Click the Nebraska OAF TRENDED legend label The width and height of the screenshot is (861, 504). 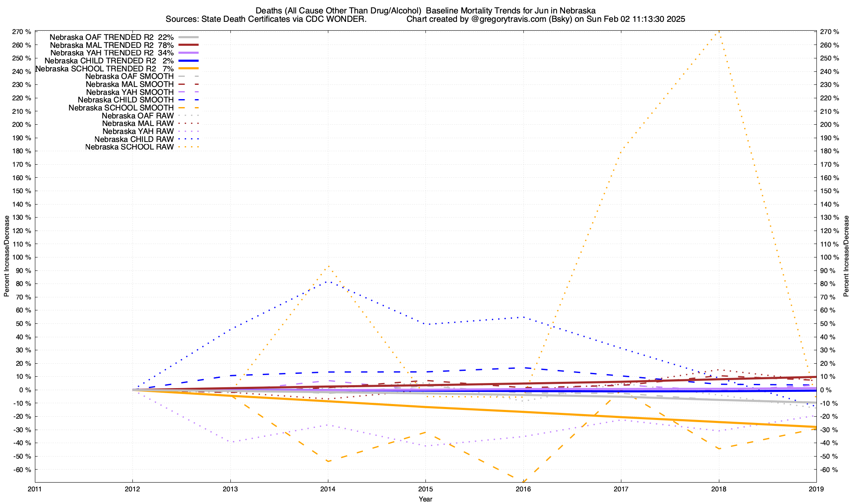(x=111, y=37)
